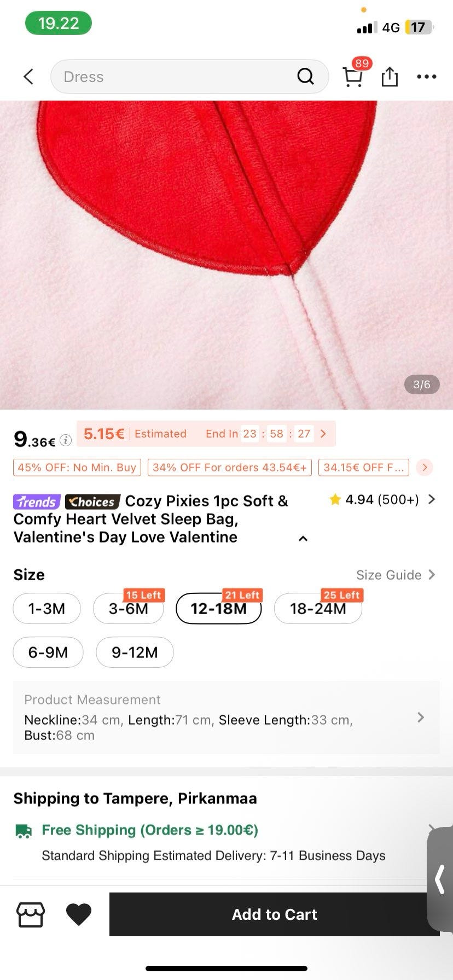This screenshot has width=453, height=980.
Task: Open the 4.94 rating reviews
Action: tap(382, 499)
